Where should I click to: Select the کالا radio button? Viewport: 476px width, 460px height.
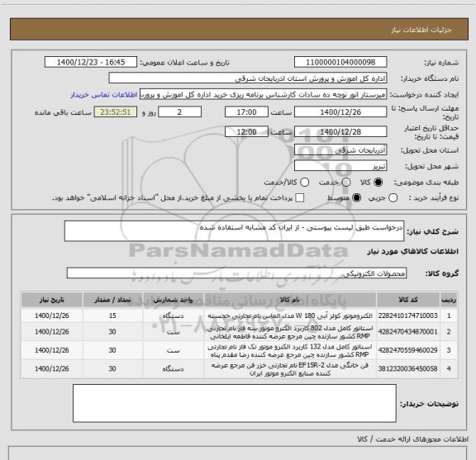378,182
